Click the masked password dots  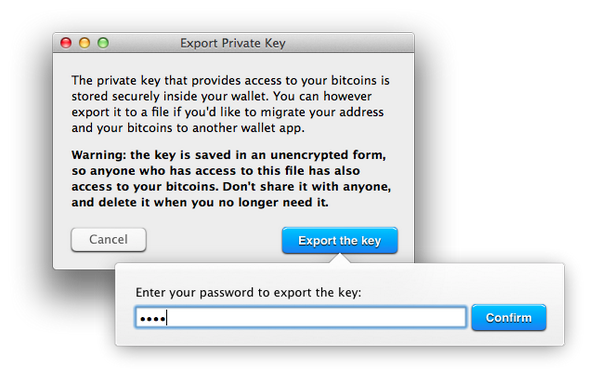coord(153,318)
